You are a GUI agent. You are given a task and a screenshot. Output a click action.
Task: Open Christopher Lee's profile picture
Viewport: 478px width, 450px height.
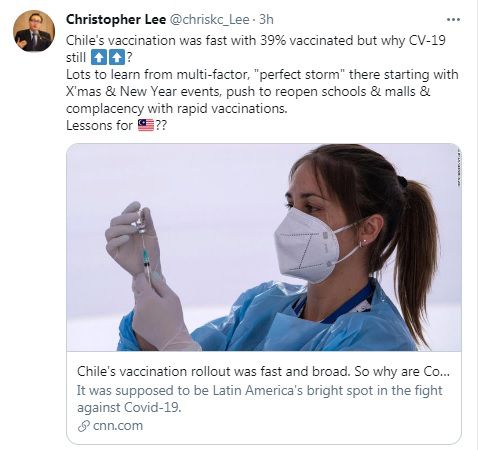point(34,31)
